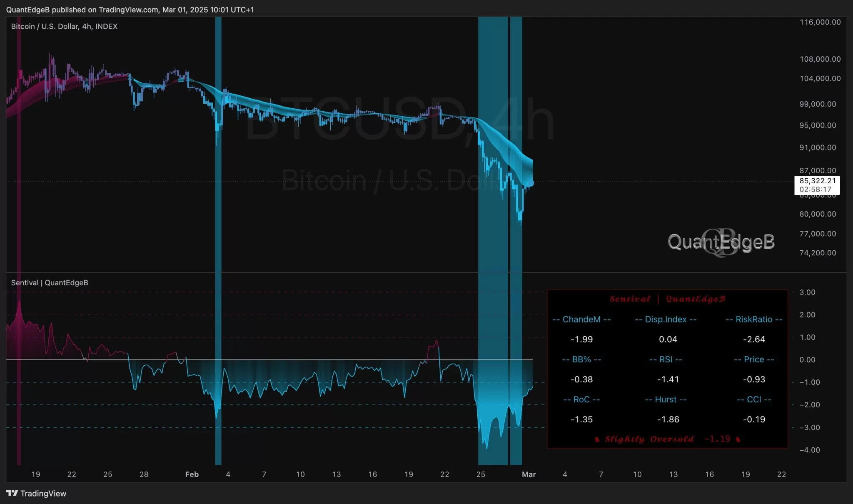Click the 74,200.00 price axis label
Viewport: 853px width, 504px height.
818,253
